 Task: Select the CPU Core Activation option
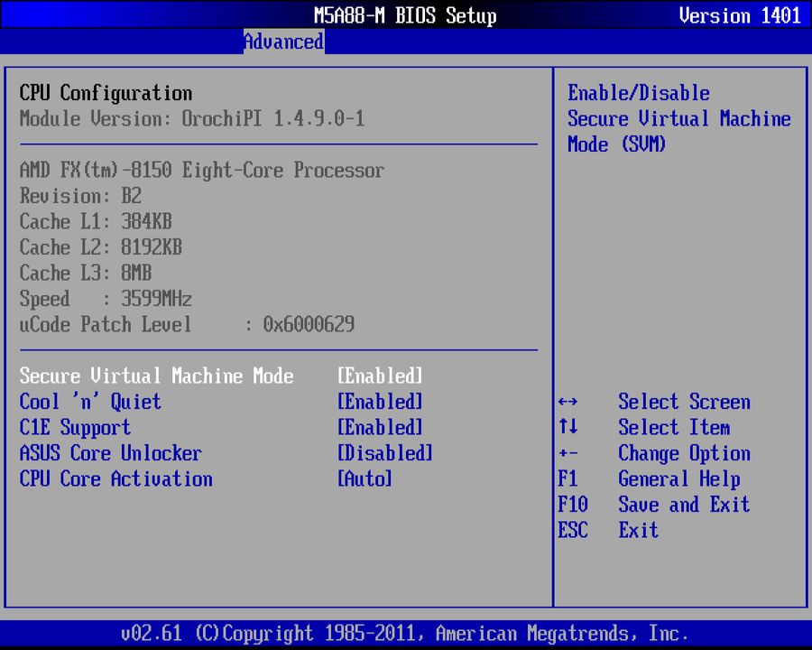click(x=116, y=478)
